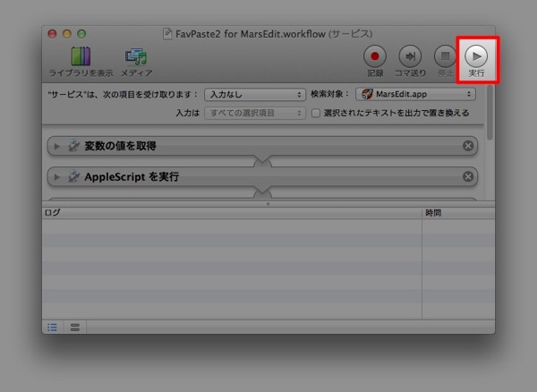The width and height of the screenshot is (537, 392).
Task: Zoom the Automator window
Action: tap(81, 34)
